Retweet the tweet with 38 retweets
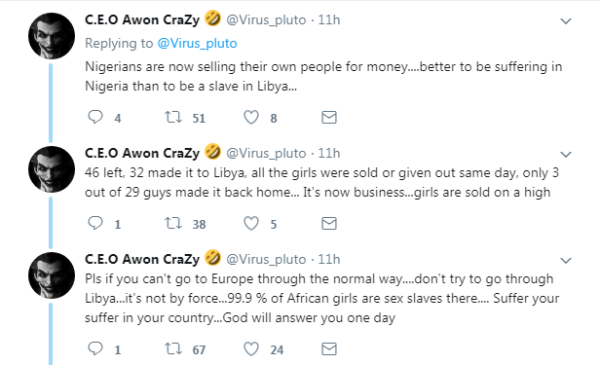This screenshot has width=600, height=365. point(173,223)
